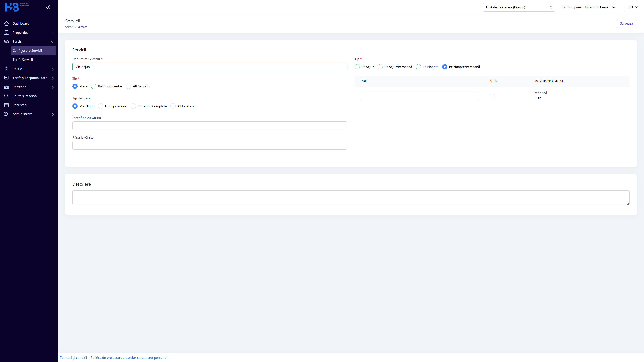Screen dimensions: 644x362
Task: Click the Editeaza breadcrumb link
Action: pos(82,27)
